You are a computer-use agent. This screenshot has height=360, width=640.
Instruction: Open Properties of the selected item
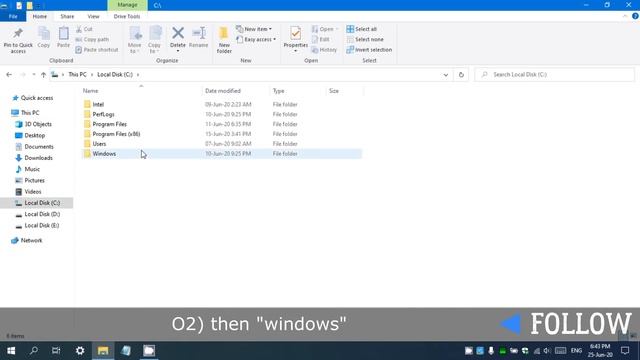coord(296,39)
